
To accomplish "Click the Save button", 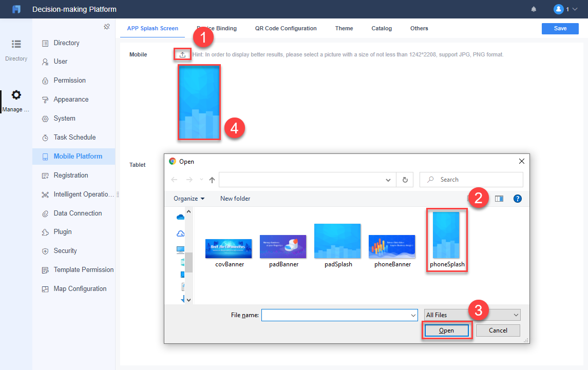I will pos(560,28).
